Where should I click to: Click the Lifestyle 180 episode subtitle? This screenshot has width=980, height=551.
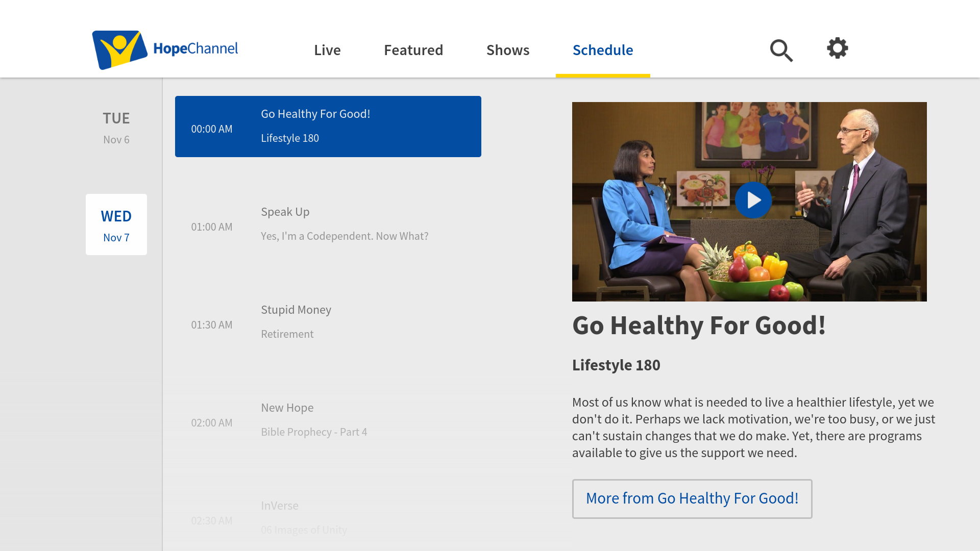pos(616,365)
